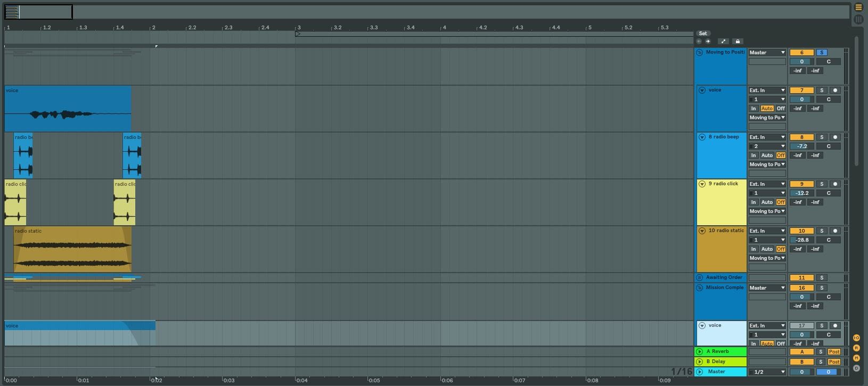Screen dimensions: 868x386
Task: Toggle the R returns section button
Action: [x=857, y=348]
